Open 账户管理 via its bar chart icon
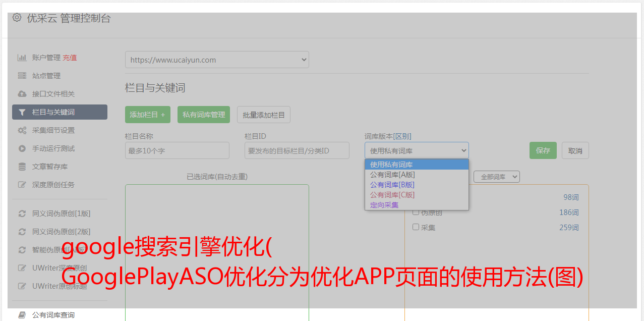 (22, 58)
